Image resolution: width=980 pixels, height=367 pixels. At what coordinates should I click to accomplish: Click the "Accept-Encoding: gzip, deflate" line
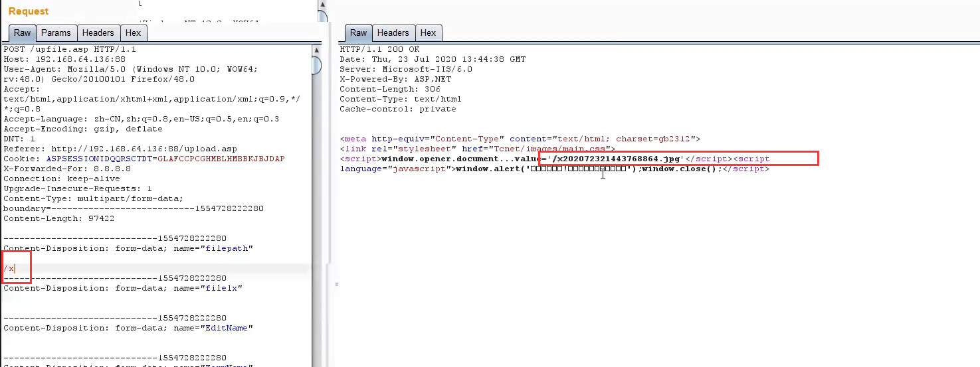click(83, 129)
